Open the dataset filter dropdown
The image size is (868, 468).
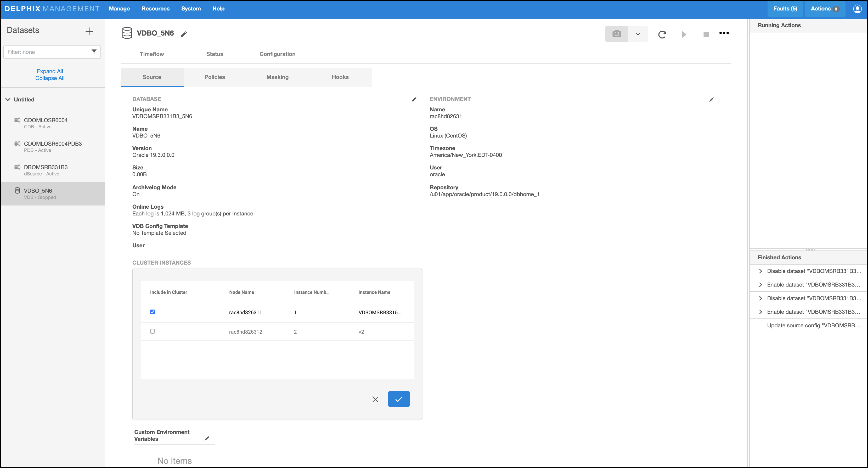click(94, 52)
